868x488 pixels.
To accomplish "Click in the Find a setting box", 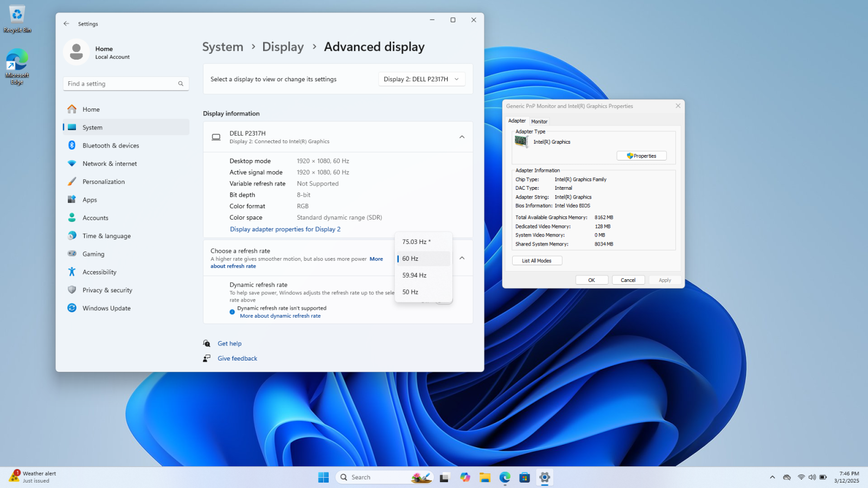I will (122, 84).
